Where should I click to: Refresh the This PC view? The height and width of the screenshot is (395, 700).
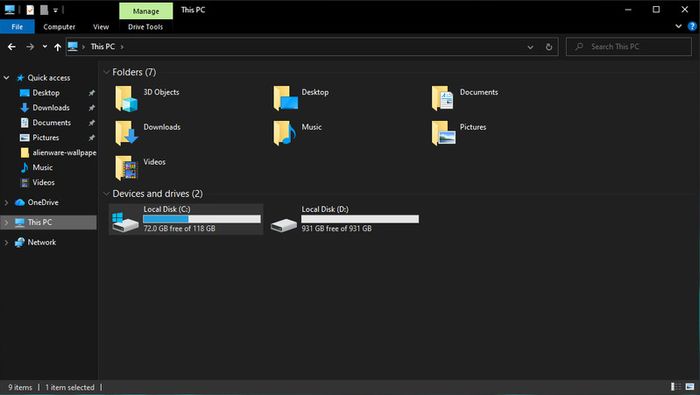click(x=549, y=46)
